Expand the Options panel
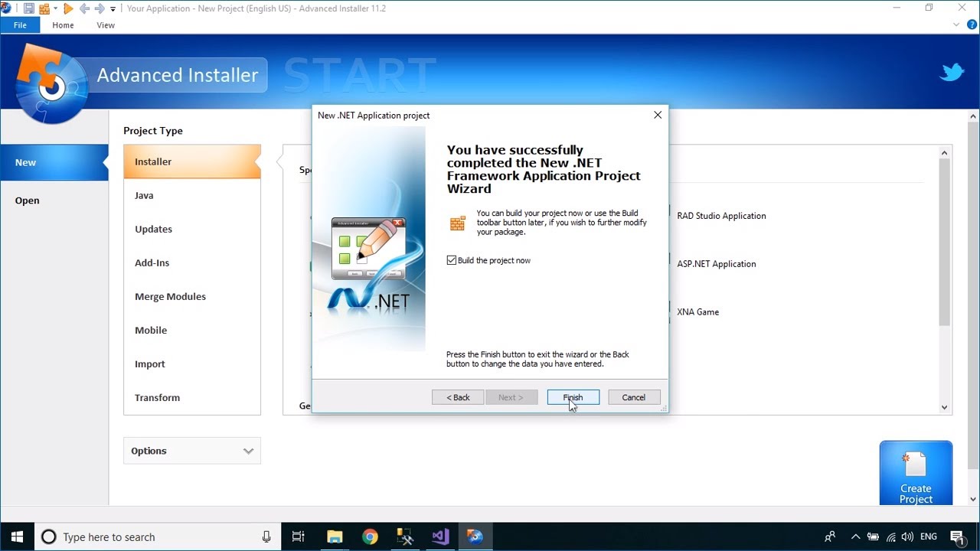Viewport: 980px width, 551px height. point(192,451)
